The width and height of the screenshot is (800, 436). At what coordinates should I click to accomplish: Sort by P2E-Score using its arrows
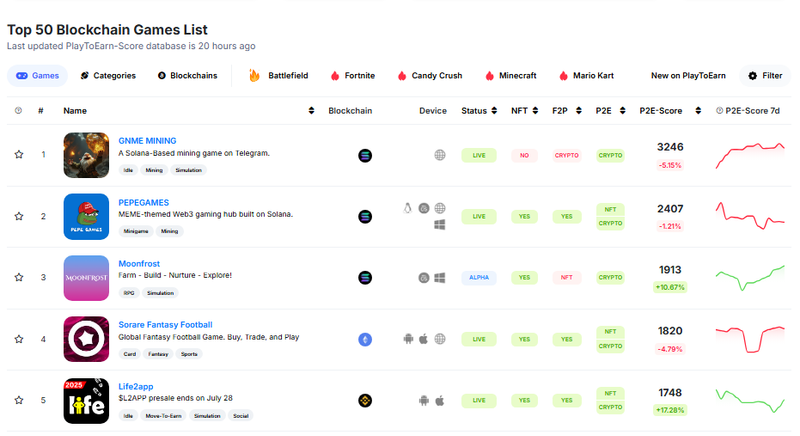pos(698,111)
